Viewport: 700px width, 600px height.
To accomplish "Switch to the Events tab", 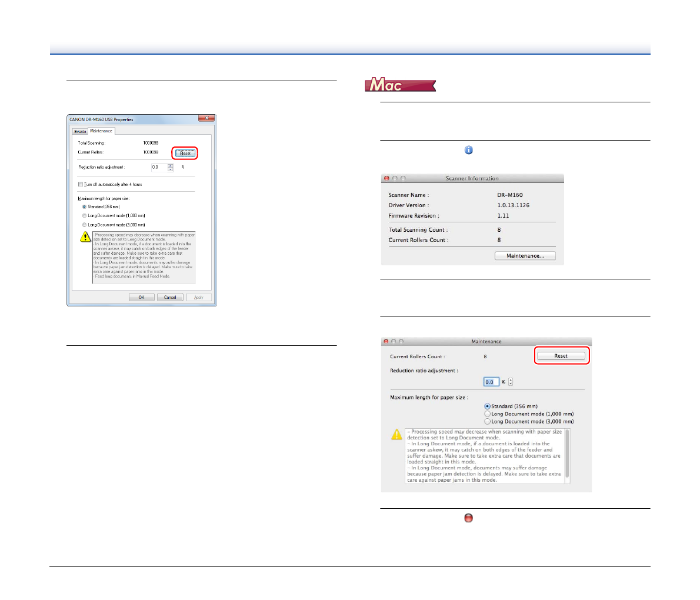I will click(x=80, y=131).
